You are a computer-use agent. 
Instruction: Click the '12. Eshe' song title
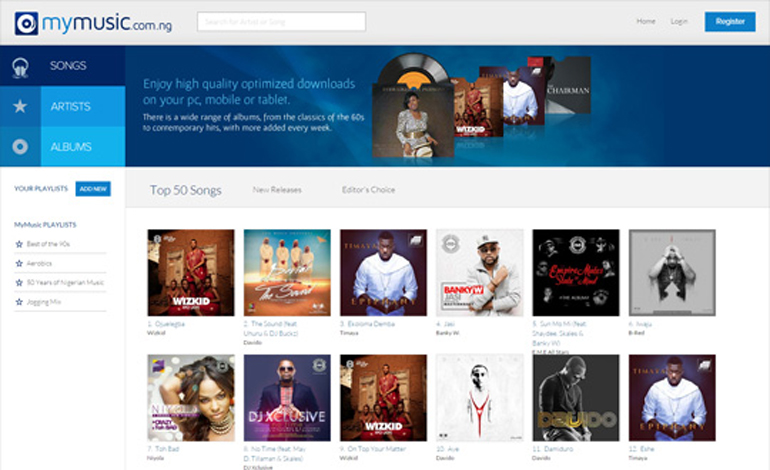coord(641,449)
